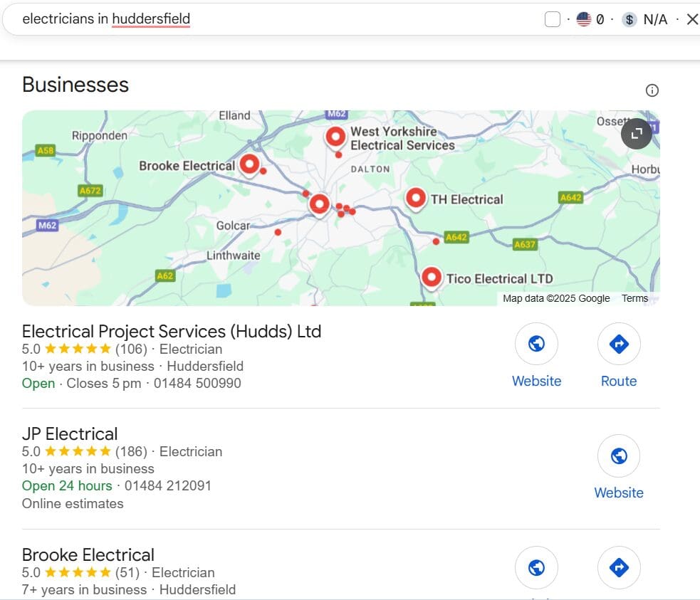Image resolution: width=700 pixels, height=600 pixels.
Task: Select Brooke Electrical pin on the map
Action: pos(249,164)
